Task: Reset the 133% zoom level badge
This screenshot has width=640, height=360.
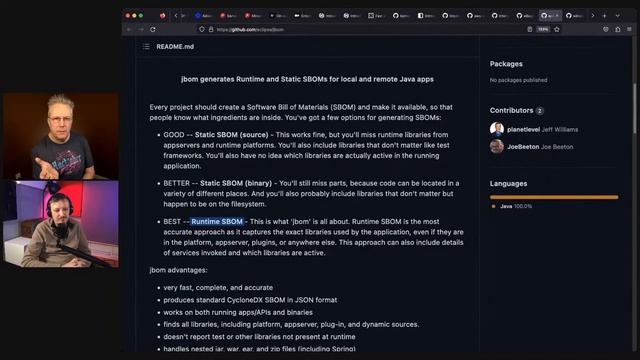Action: pos(543,29)
